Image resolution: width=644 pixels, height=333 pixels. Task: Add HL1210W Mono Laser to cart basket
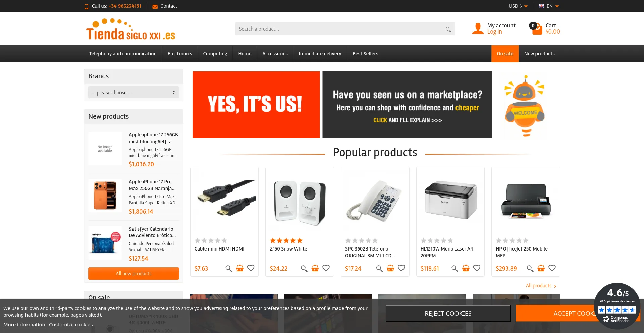tap(466, 268)
